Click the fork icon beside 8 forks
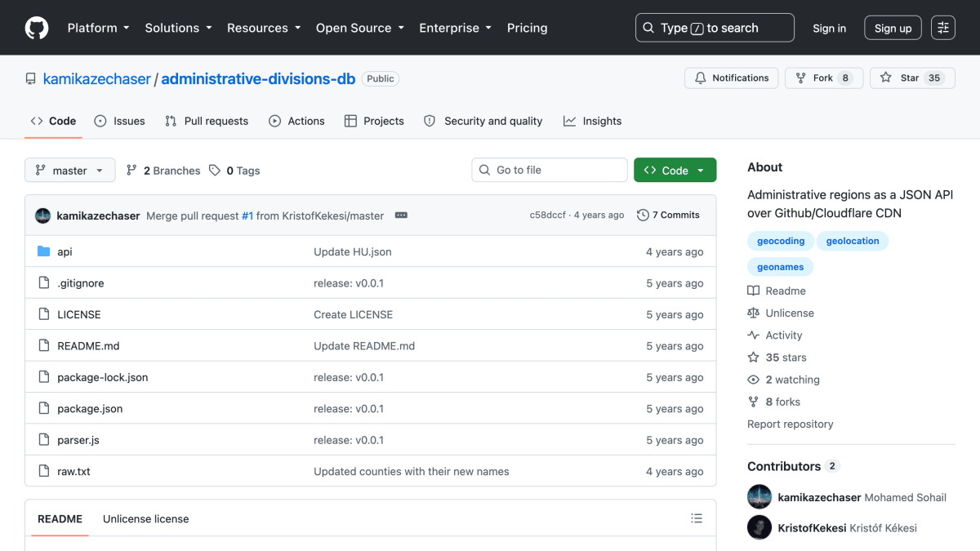The width and height of the screenshot is (980, 551). [x=753, y=402]
